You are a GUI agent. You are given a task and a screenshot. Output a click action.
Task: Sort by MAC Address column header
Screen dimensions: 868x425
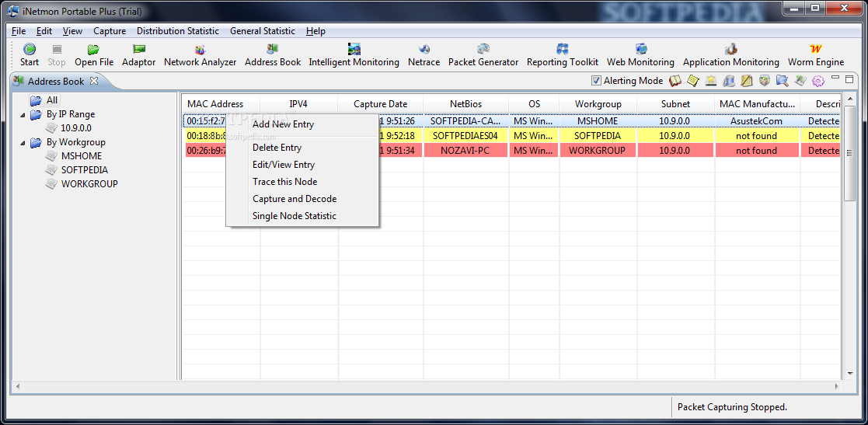point(221,104)
